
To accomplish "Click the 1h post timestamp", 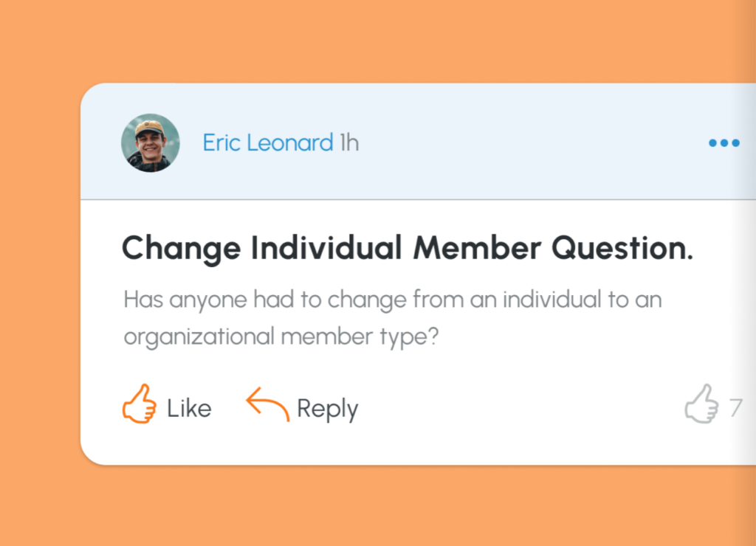I will click(349, 143).
